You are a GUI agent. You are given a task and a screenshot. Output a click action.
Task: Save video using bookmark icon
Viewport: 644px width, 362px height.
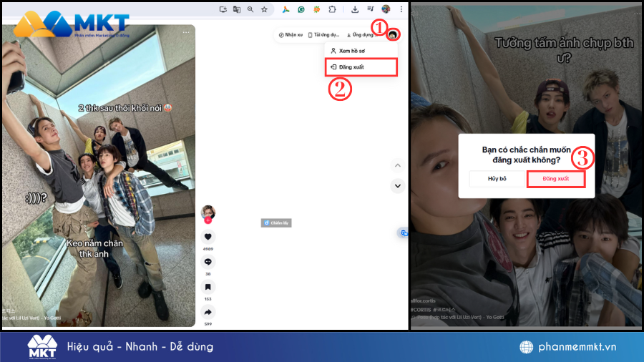pyautogui.click(x=208, y=287)
